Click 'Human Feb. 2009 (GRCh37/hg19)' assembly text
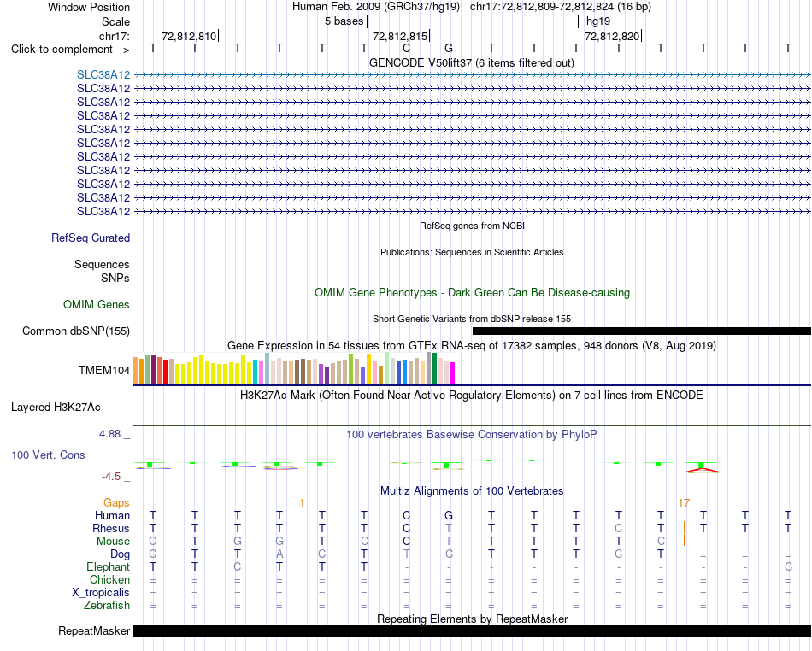The width and height of the screenshot is (812, 651). (375, 7)
